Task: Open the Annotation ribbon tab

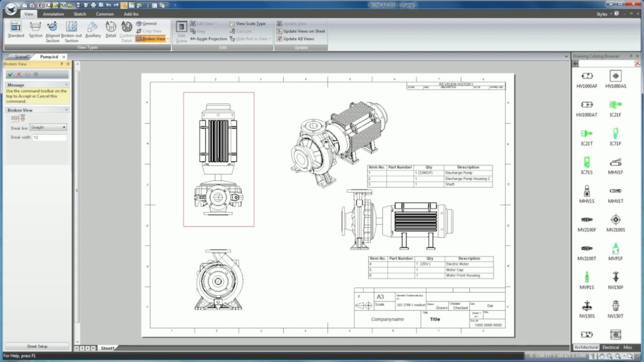Action: click(53, 14)
